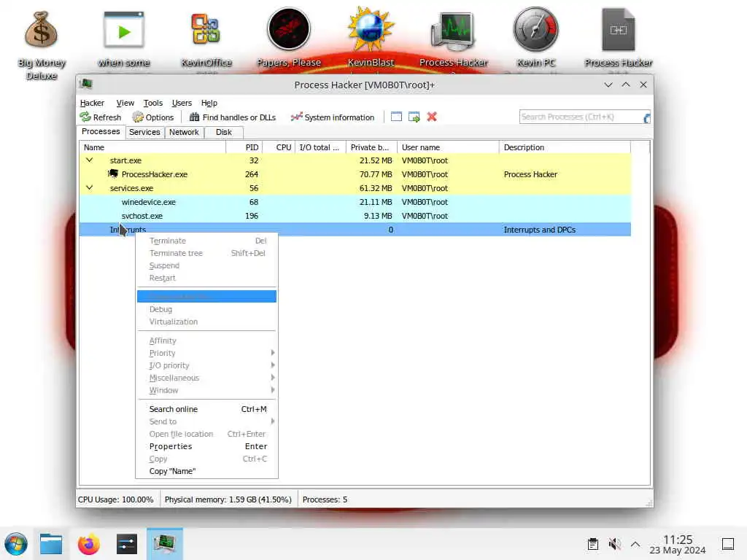The height and width of the screenshot is (560, 747).
Task: Sort by the I/O total column header
Action: coord(321,147)
